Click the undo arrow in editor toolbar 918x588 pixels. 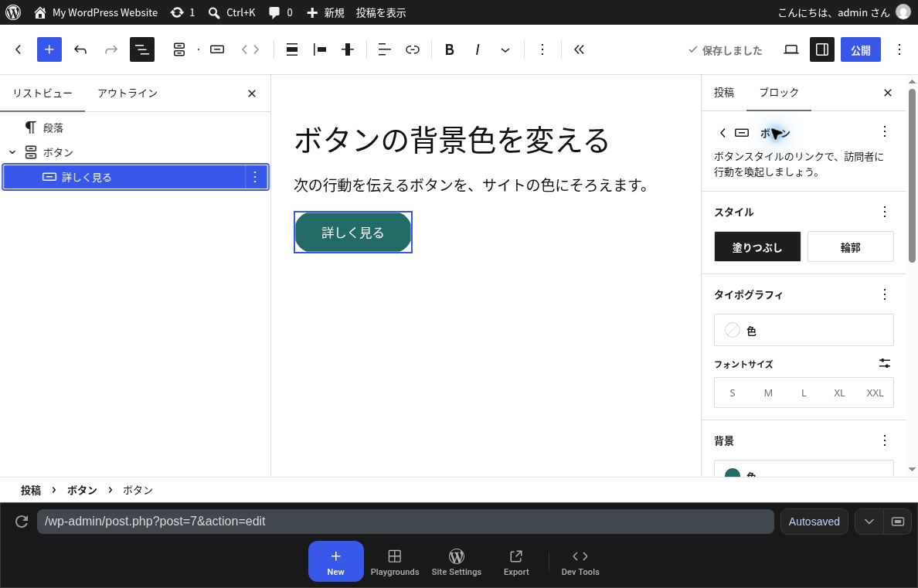[80, 49]
